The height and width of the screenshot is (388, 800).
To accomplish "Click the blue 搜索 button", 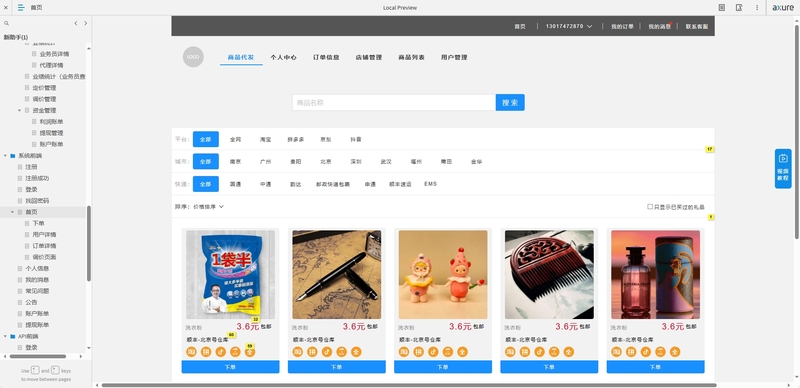I will [x=510, y=103].
